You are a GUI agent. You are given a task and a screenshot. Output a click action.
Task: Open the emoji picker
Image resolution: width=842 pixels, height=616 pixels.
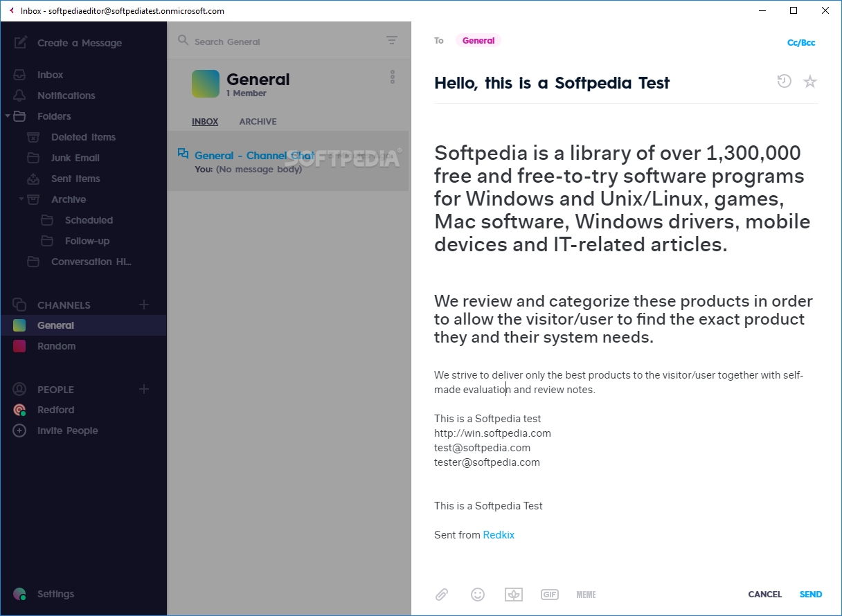(x=478, y=595)
